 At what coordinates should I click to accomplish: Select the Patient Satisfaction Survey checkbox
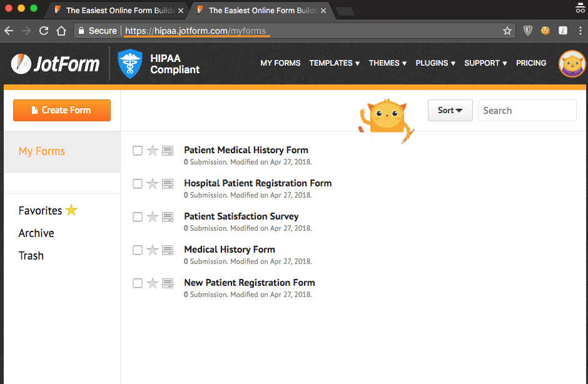pyautogui.click(x=138, y=217)
